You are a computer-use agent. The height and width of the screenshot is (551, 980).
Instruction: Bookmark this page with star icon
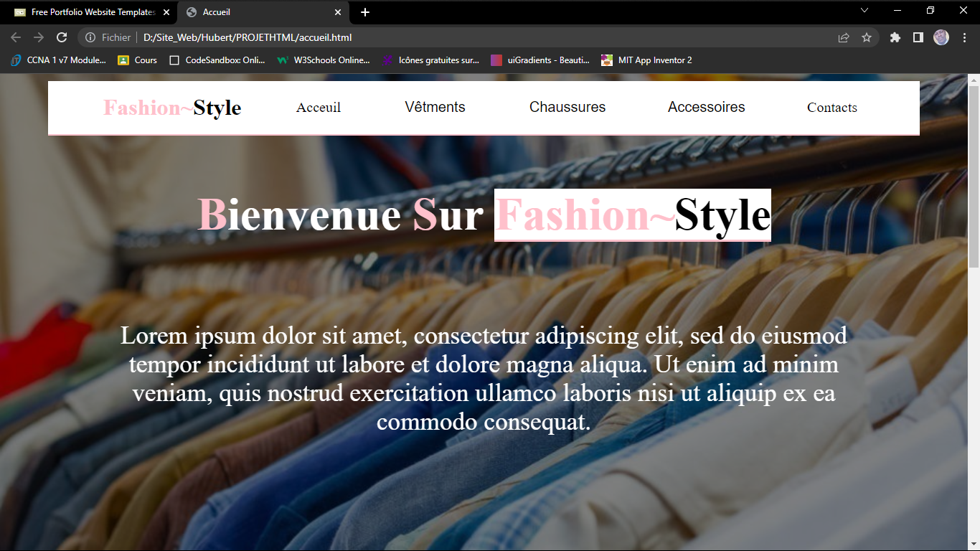point(867,37)
